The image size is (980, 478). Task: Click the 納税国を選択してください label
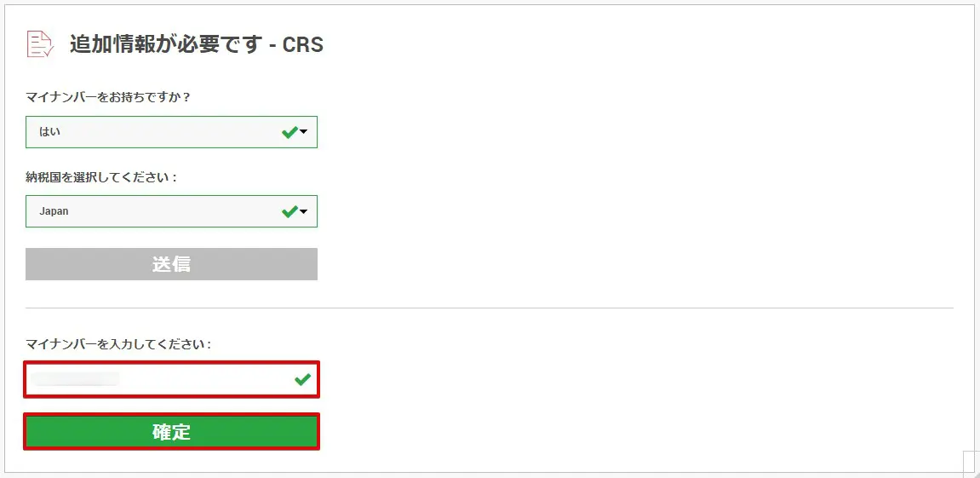coord(101,177)
